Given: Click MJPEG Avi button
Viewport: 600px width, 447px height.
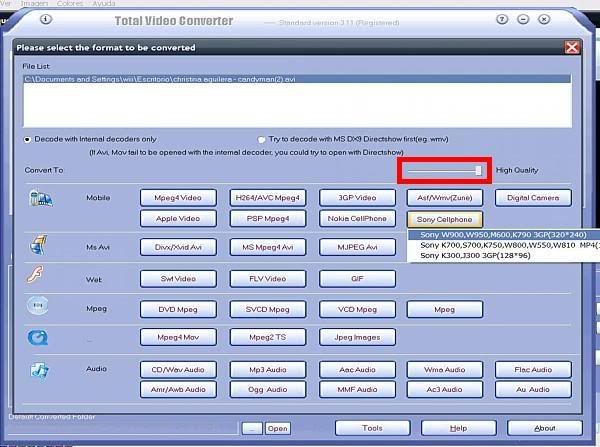Looking at the screenshot, I should pyautogui.click(x=357, y=247).
